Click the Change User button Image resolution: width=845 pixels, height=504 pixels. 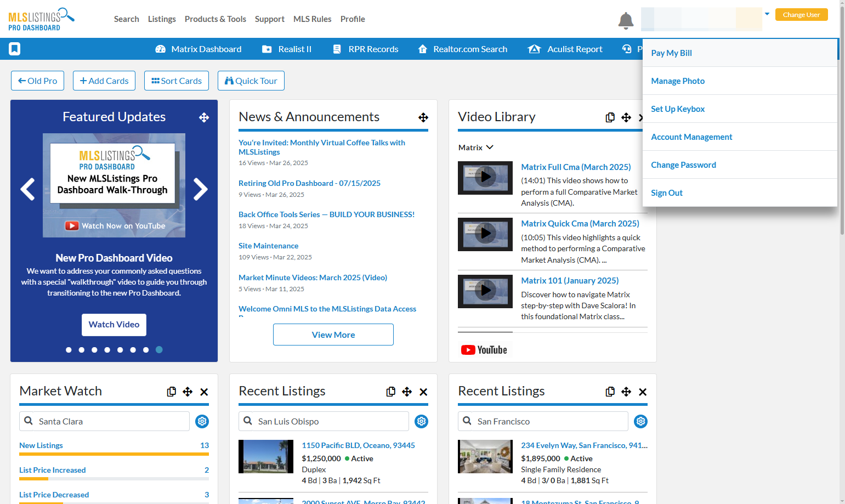pyautogui.click(x=802, y=15)
